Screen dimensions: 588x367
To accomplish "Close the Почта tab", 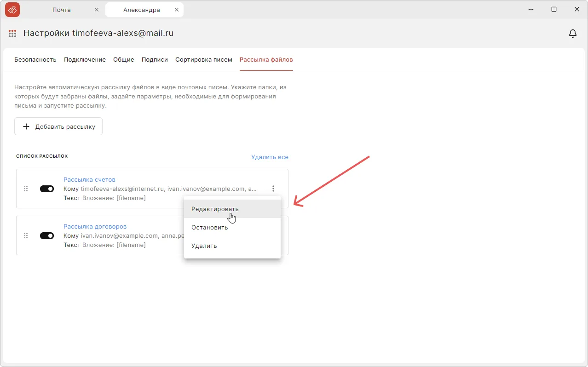I will tap(96, 10).
